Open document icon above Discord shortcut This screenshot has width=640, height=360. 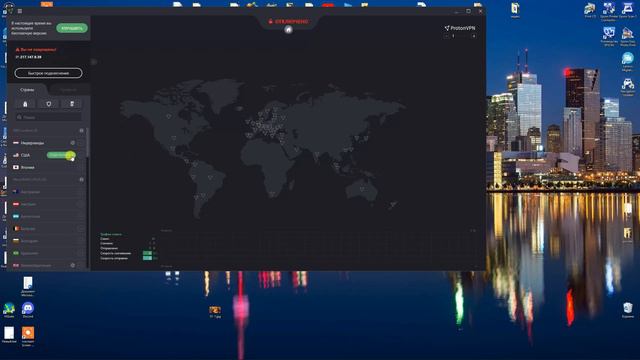(28, 285)
